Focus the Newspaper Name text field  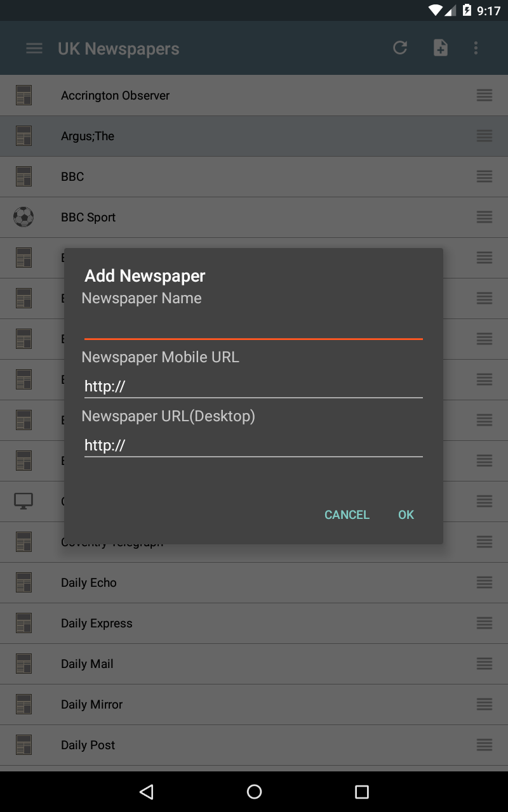pyautogui.click(x=253, y=327)
